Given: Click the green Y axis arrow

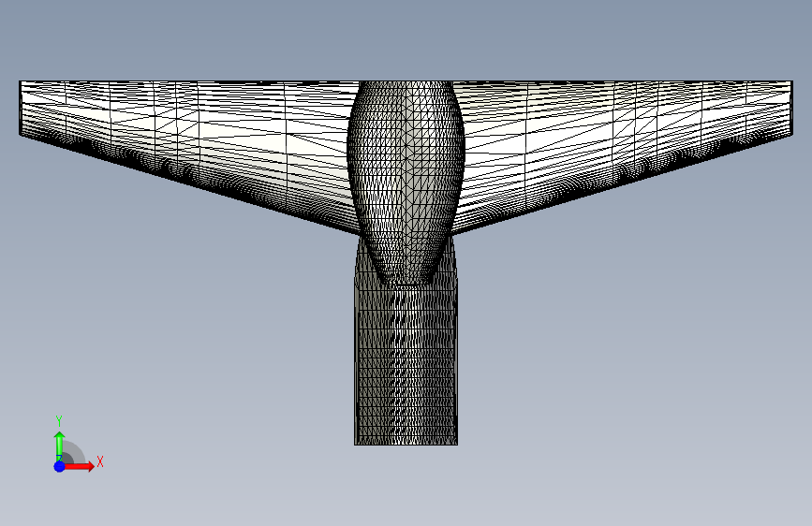Looking at the screenshot, I should pos(60,446).
